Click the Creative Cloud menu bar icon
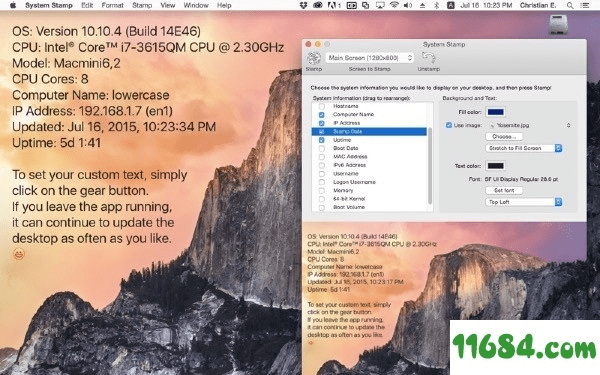Screen dimensions: 600x375 coord(318,5)
